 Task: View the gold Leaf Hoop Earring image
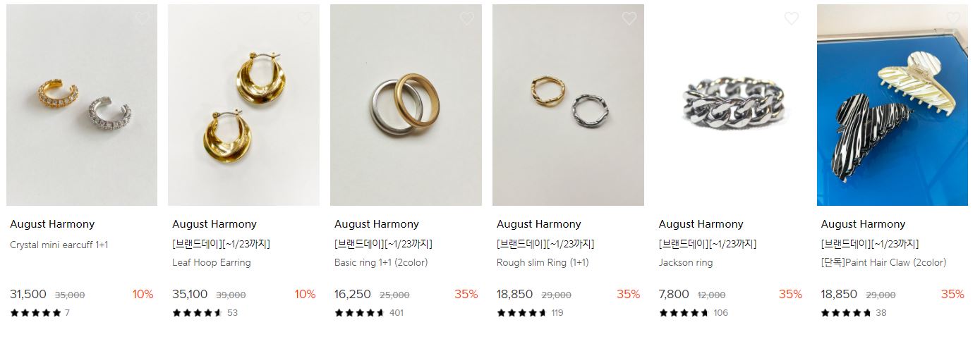point(244,105)
